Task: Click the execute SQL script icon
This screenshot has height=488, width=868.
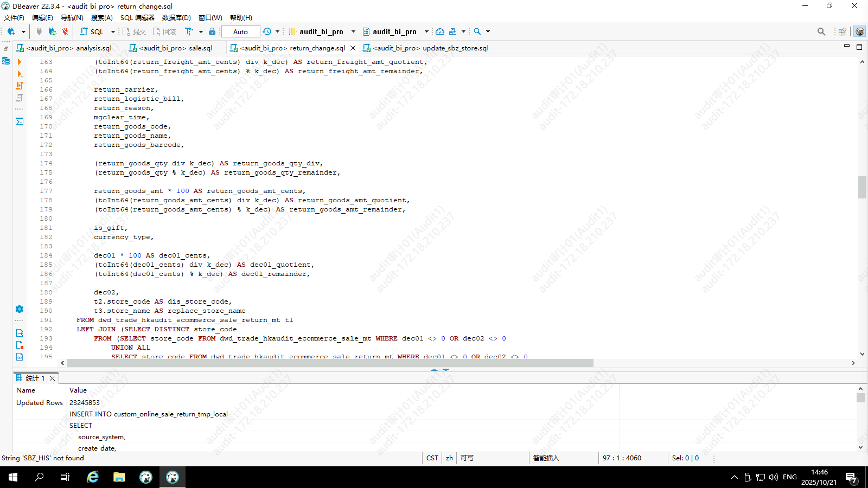Action: point(20,86)
